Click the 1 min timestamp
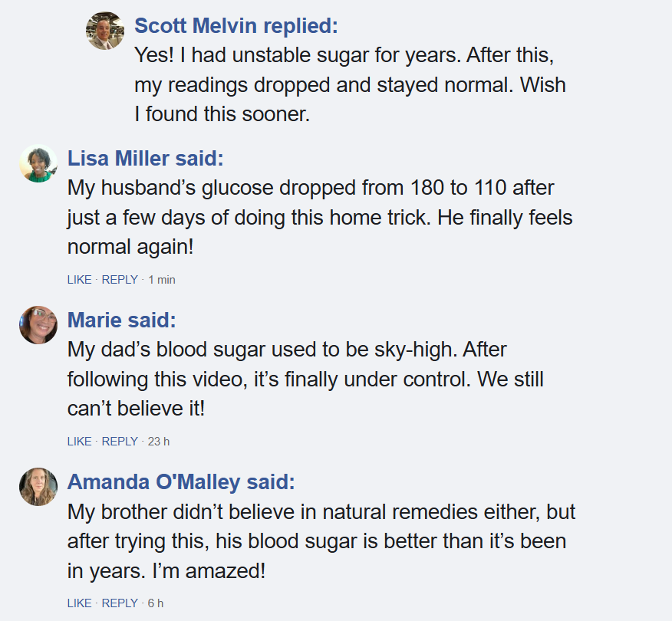The width and height of the screenshot is (672, 621). tap(162, 280)
